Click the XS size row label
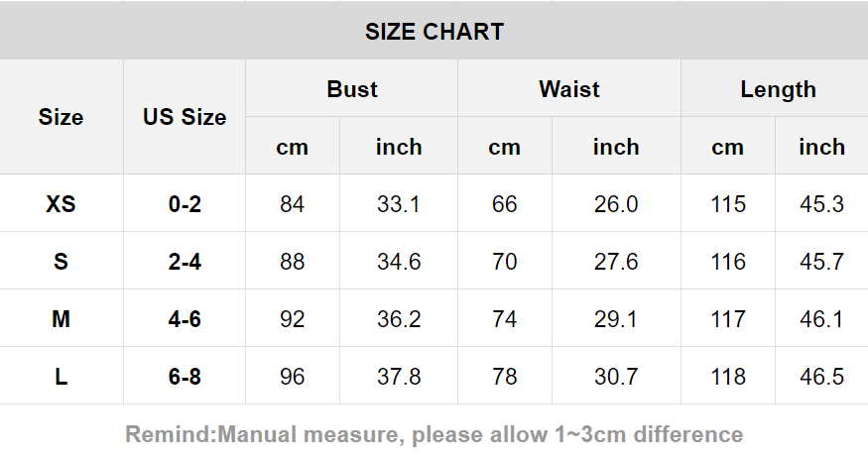This screenshot has height=459, width=868. point(61,204)
